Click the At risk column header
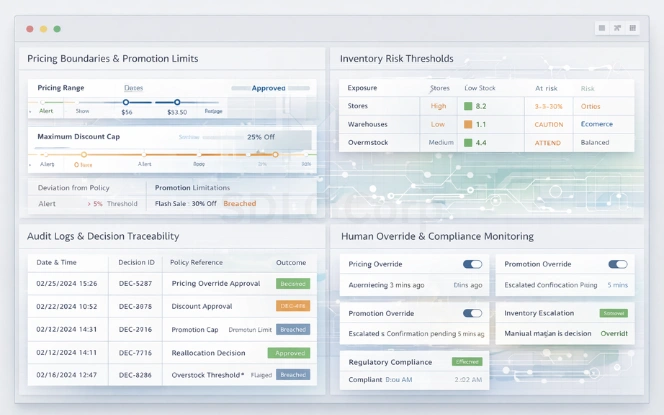664x415 pixels. [x=546, y=88]
